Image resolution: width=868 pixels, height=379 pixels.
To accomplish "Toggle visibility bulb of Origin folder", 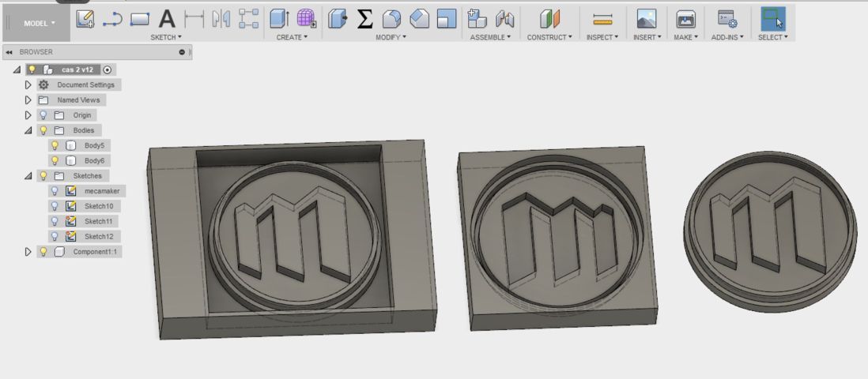I will tap(43, 115).
